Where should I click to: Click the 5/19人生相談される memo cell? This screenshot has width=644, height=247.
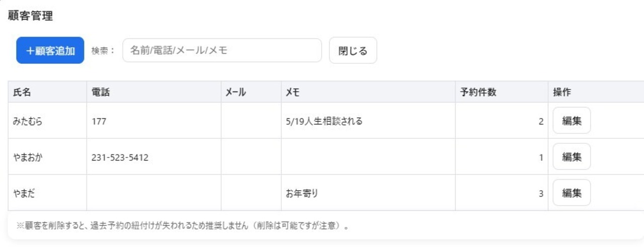click(x=368, y=121)
